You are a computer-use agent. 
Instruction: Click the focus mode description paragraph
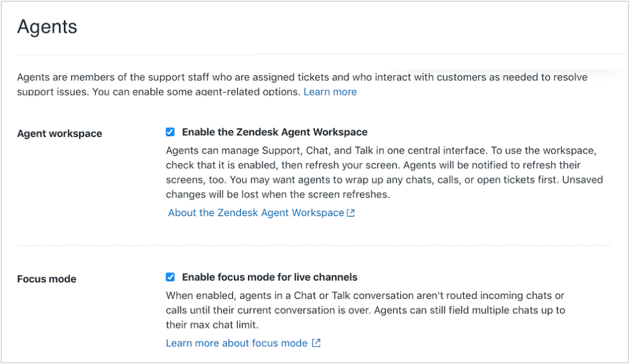coord(365,310)
